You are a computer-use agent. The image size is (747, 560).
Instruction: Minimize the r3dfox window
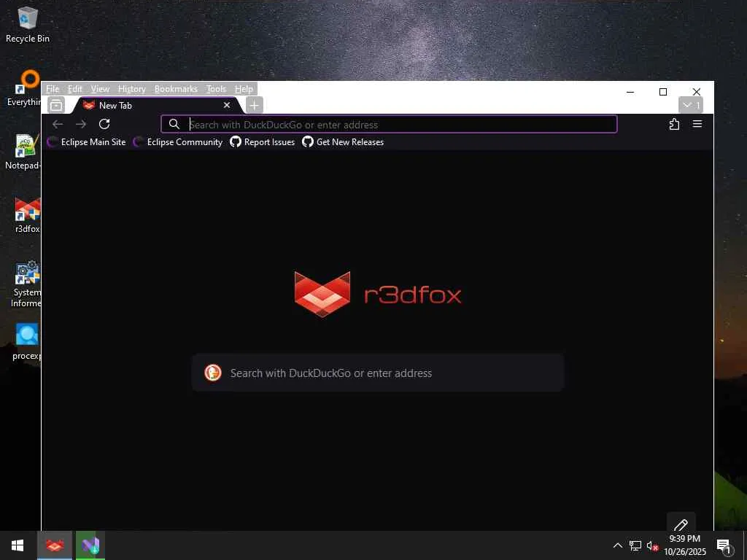point(630,92)
